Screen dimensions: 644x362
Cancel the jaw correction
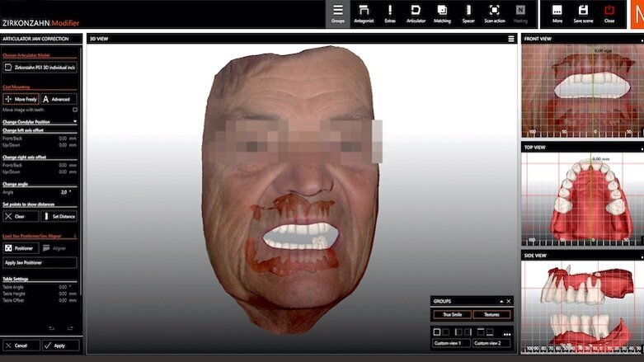coord(21,346)
